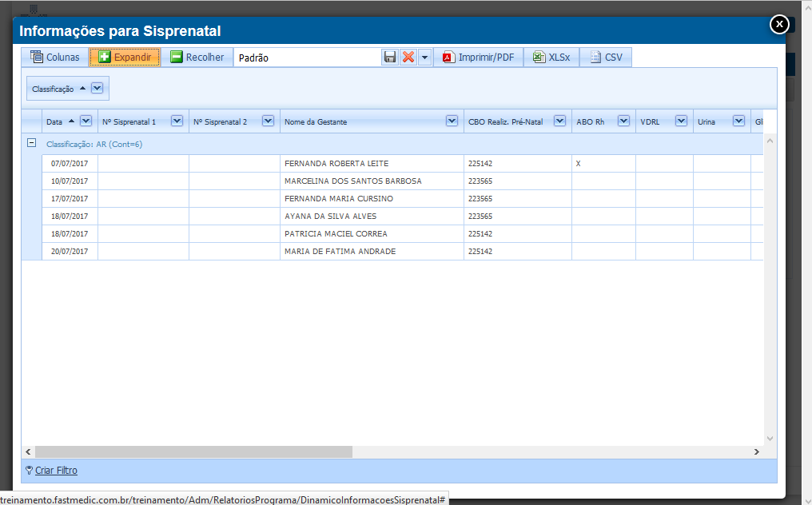
Task: Click inside the Padrão layout name field
Action: click(308, 58)
